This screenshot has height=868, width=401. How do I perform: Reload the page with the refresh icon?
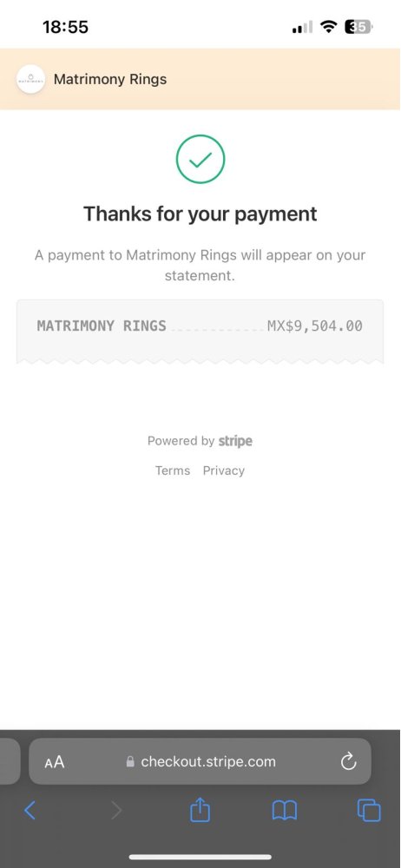348,762
